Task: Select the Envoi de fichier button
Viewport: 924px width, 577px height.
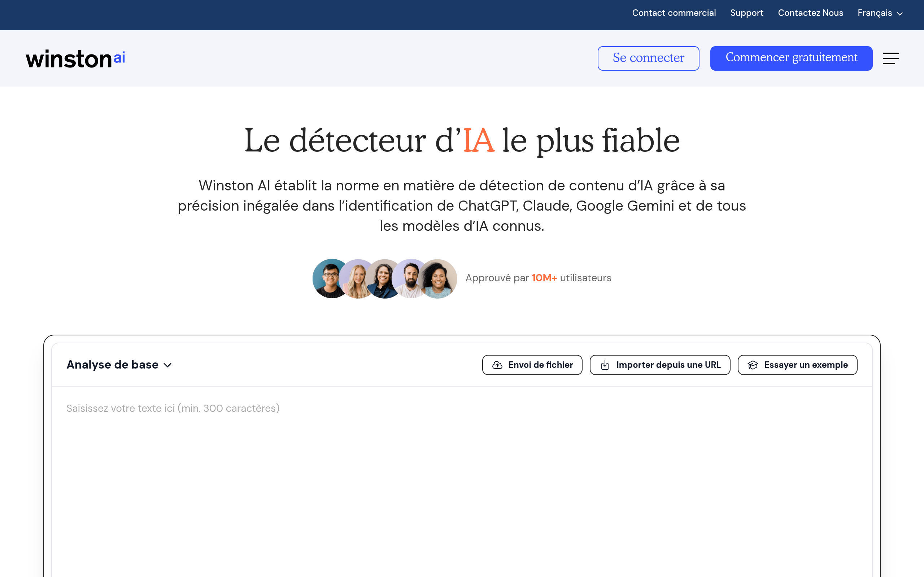Action: (532, 365)
